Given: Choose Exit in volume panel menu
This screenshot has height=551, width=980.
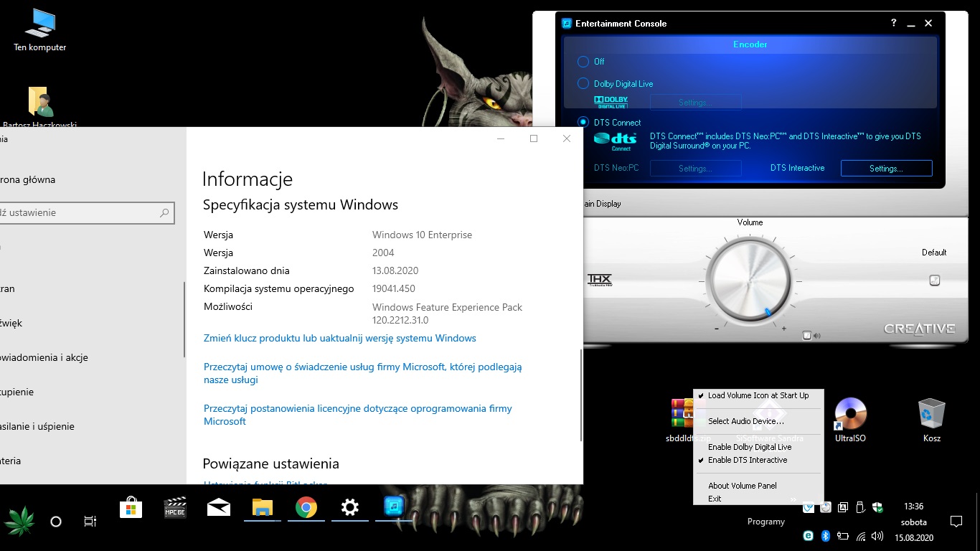Looking at the screenshot, I should point(758,499).
